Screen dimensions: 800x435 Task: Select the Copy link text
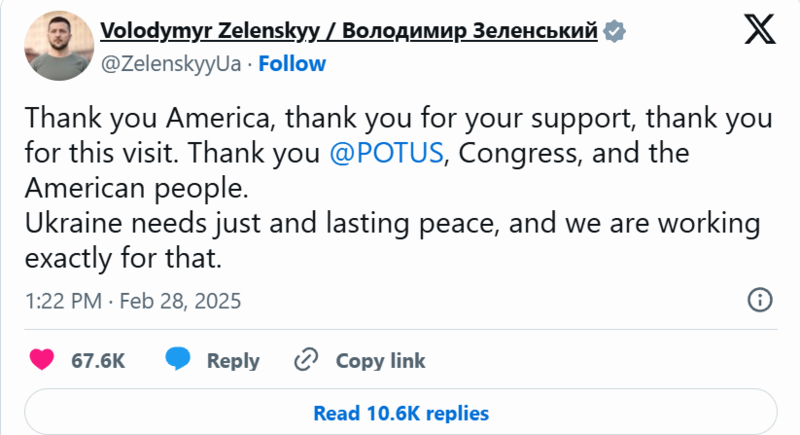380,361
